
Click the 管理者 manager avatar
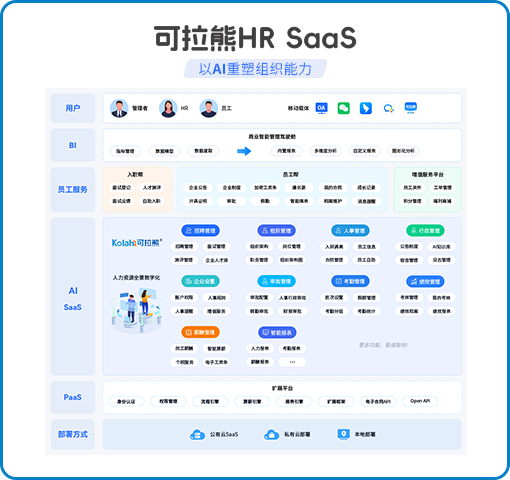pos(119,108)
